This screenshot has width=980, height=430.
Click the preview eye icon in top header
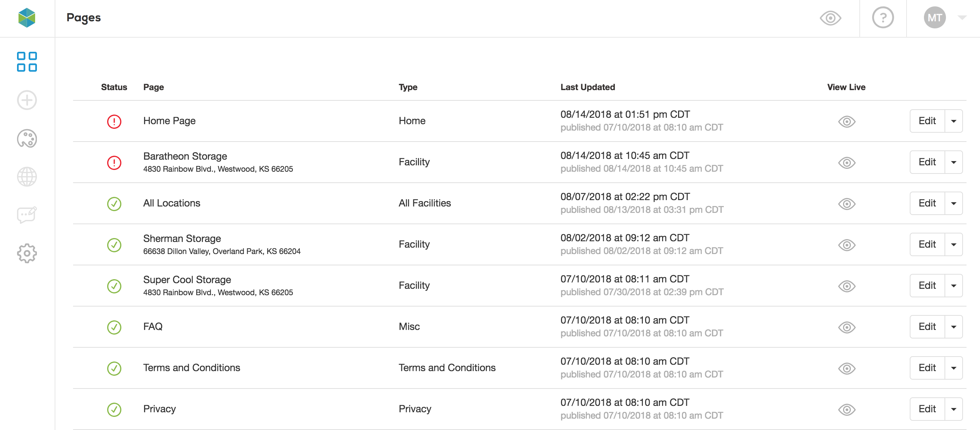click(x=830, y=18)
